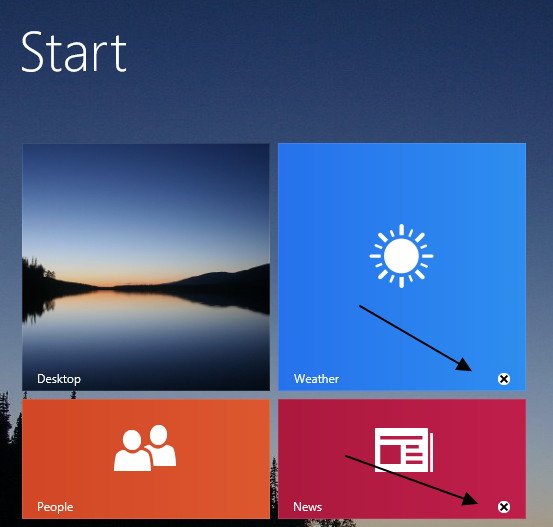The height and width of the screenshot is (527, 553).
Task: Click the black arrow on the Weather tile
Action: coord(415,338)
